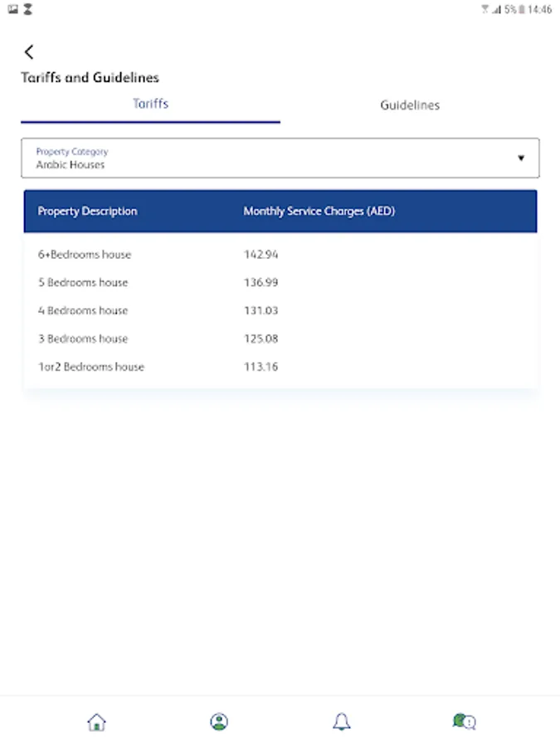Select the 4 Bedrooms house row
This screenshot has width=560, height=747.
[280, 310]
